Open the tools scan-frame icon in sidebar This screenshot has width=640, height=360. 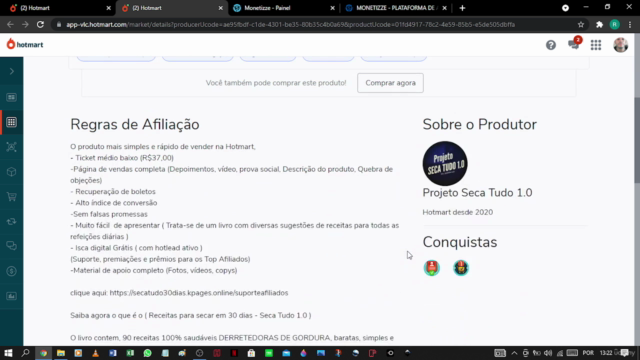pos(11,147)
